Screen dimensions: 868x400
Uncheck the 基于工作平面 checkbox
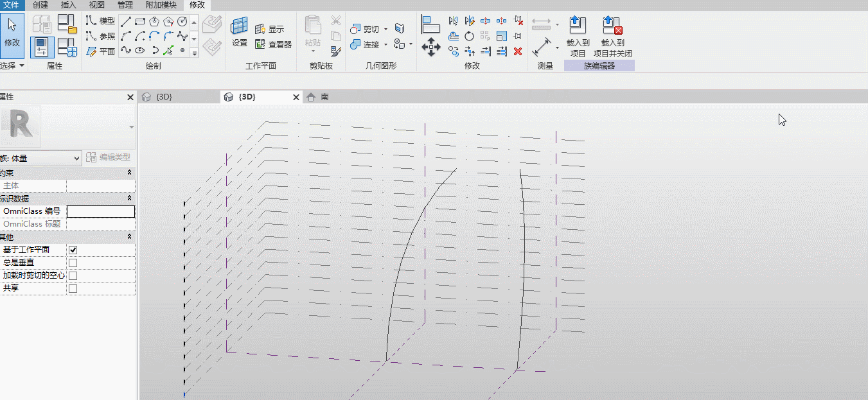[x=73, y=250]
